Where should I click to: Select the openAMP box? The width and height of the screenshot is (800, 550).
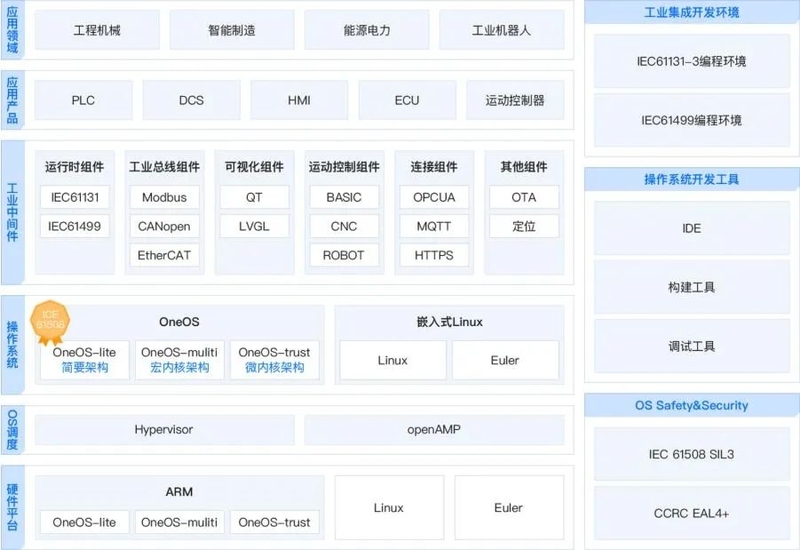coord(434,430)
